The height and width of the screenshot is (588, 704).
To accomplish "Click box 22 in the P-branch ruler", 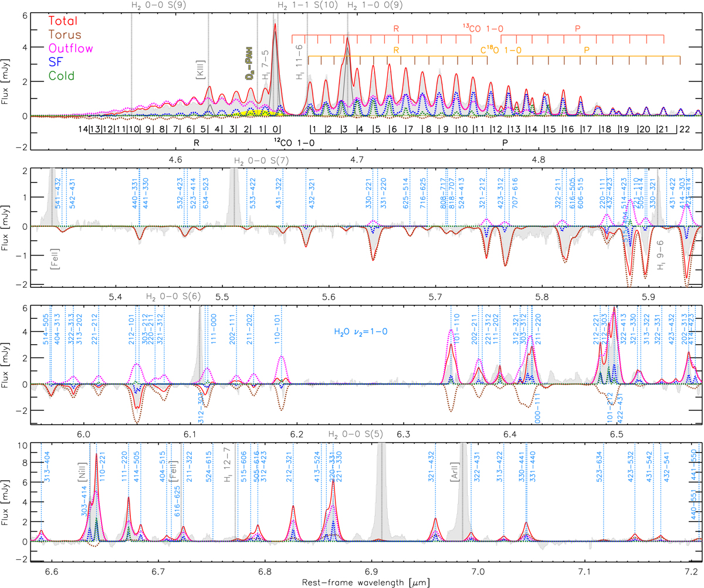I will click(x=684, y=129).
